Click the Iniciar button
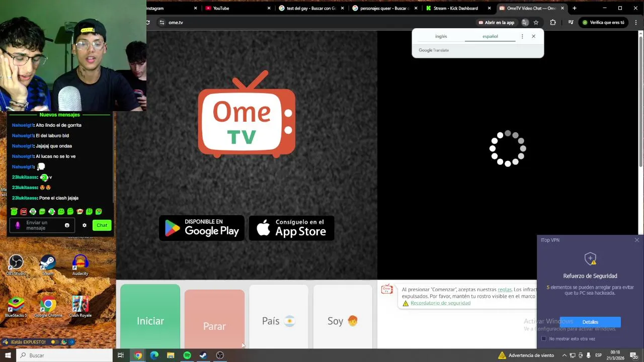The height and width of the screenshot is (362, 644). [150, 316]
